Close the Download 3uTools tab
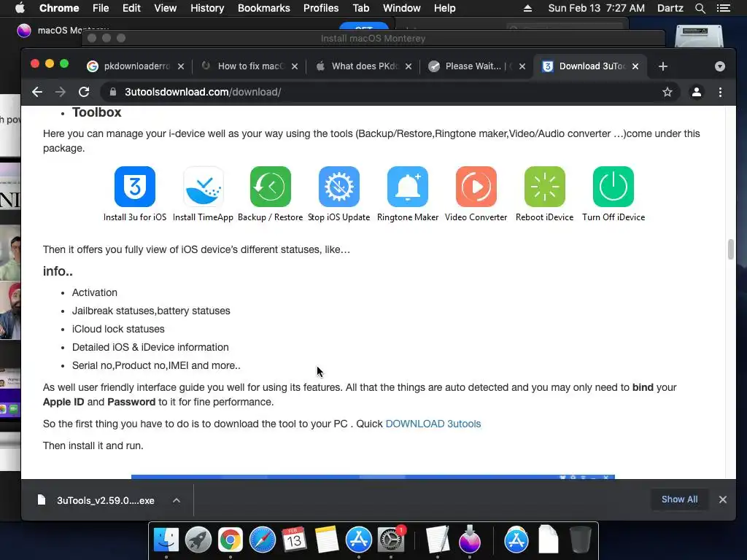Viewport: 747px width, 560px height. pyautogui.click(x=635, y=66)
